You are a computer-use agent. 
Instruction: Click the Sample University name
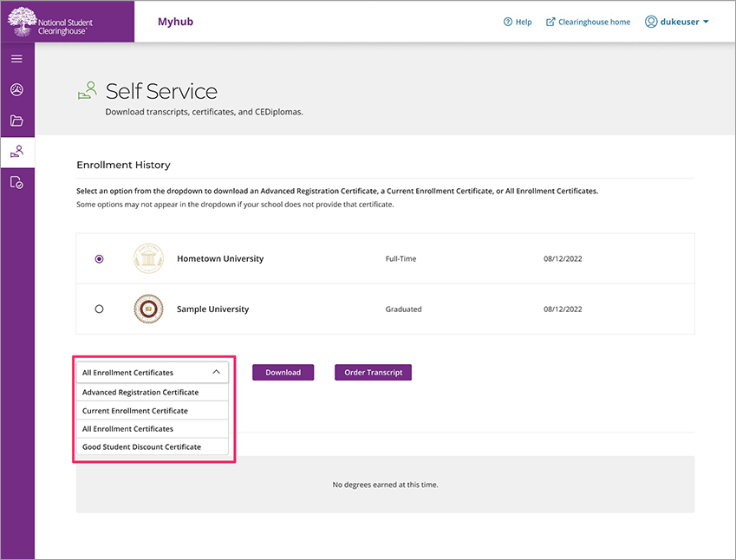(x=212, y=309)
